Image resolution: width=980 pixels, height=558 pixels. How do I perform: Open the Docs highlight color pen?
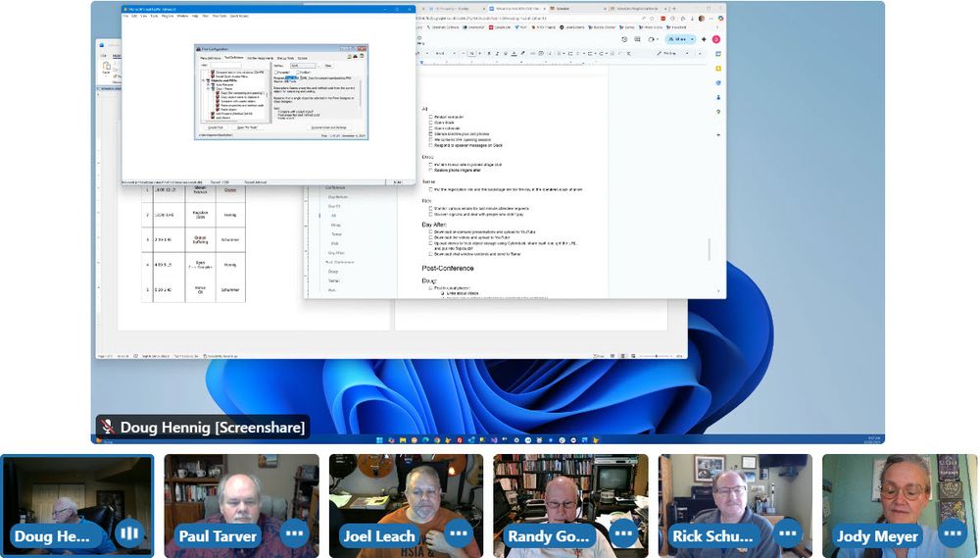pyautogui.click(x=523, y=53)
